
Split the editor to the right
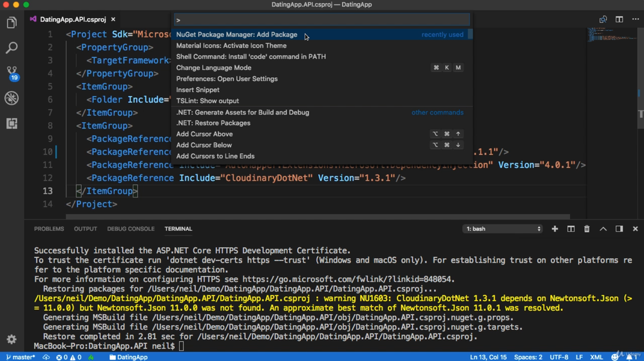pos(619,19)
